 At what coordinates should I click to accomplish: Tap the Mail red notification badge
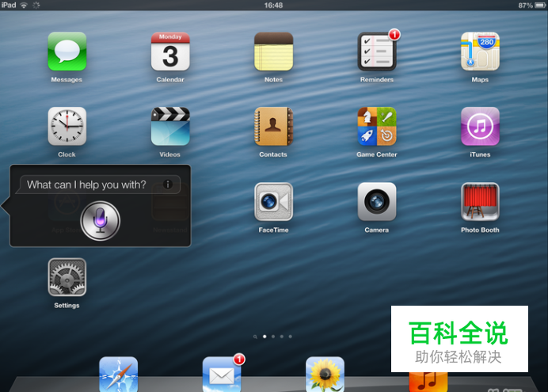coord(239,359)
